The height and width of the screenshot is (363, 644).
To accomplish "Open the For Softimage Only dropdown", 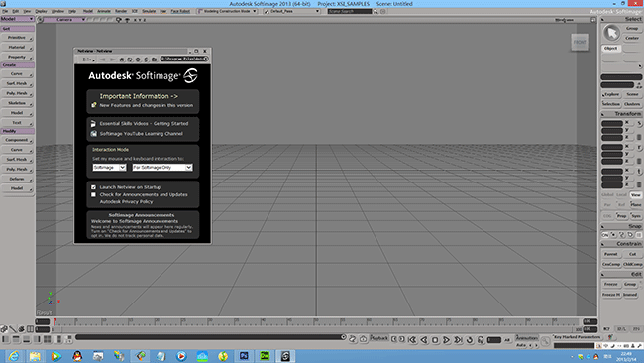I will coord(162,168).
